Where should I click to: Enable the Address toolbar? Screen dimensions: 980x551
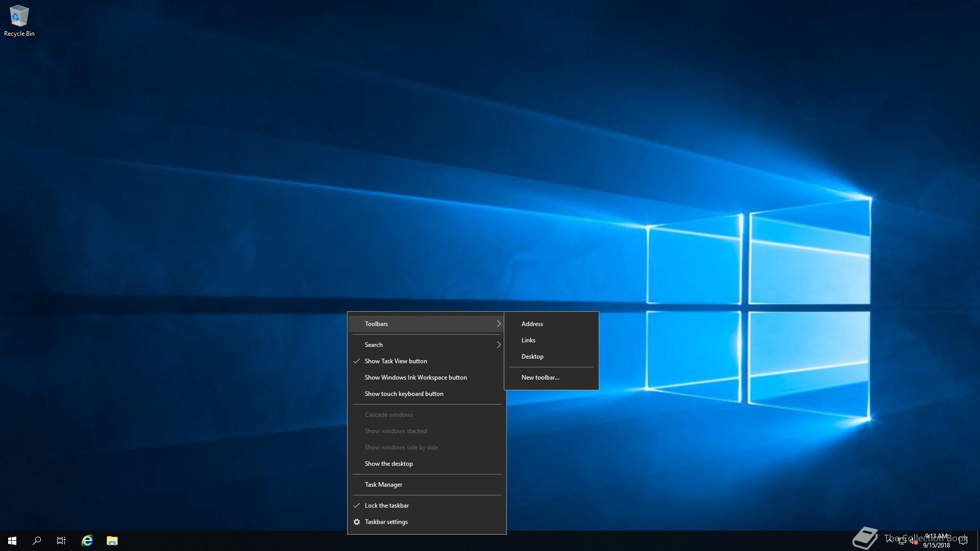tap(551, 324)
